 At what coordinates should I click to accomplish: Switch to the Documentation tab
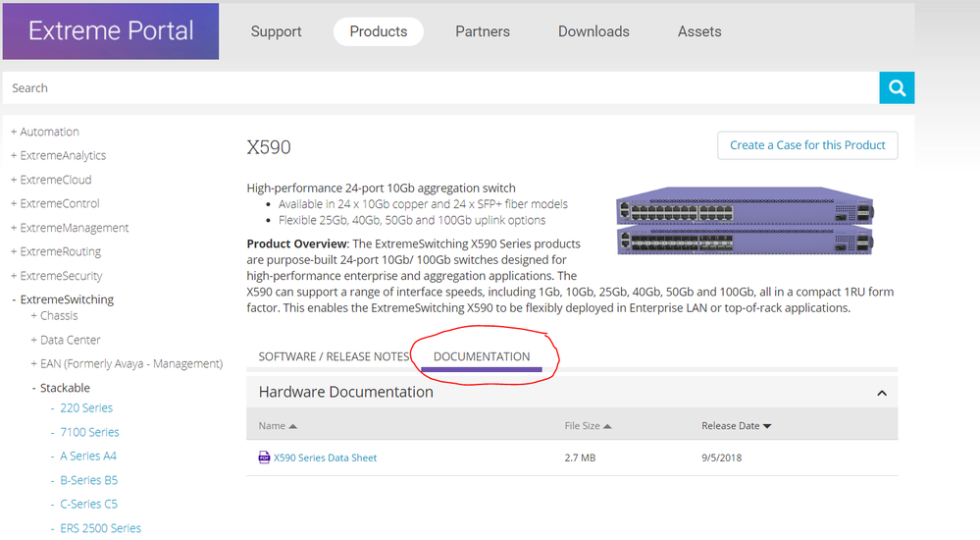(x=482, y=356)
